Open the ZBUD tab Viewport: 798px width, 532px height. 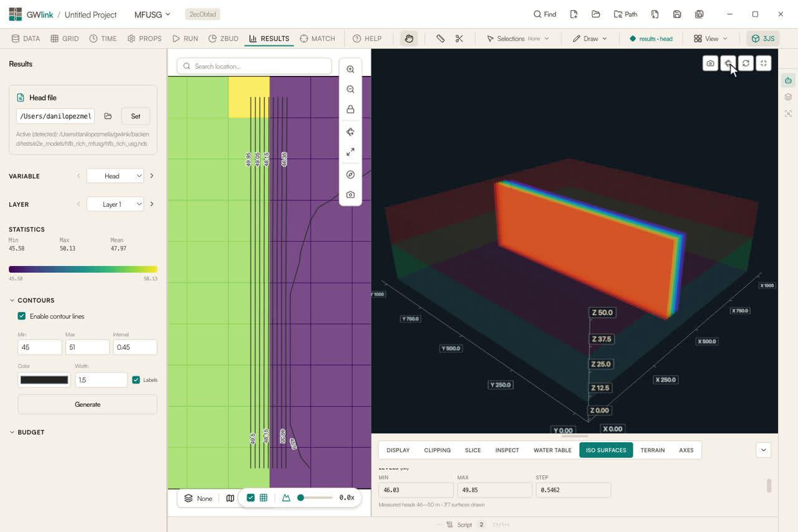pos(224,39)
